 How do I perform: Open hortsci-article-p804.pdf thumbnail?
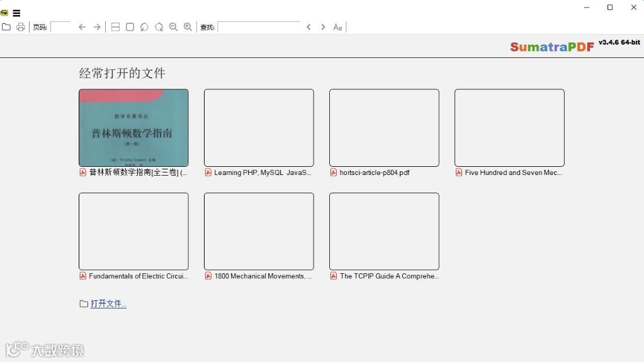(x=384, y=128)
